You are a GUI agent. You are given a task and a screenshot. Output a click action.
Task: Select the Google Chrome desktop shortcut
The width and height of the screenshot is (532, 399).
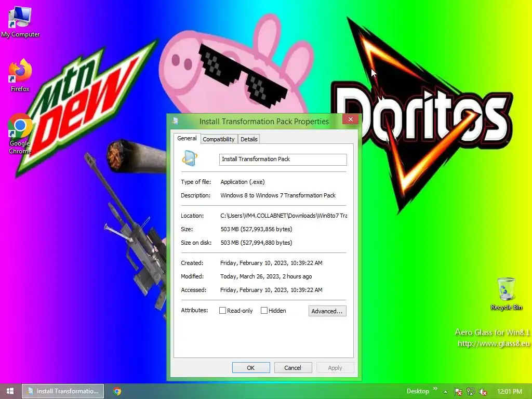[20, 134]
